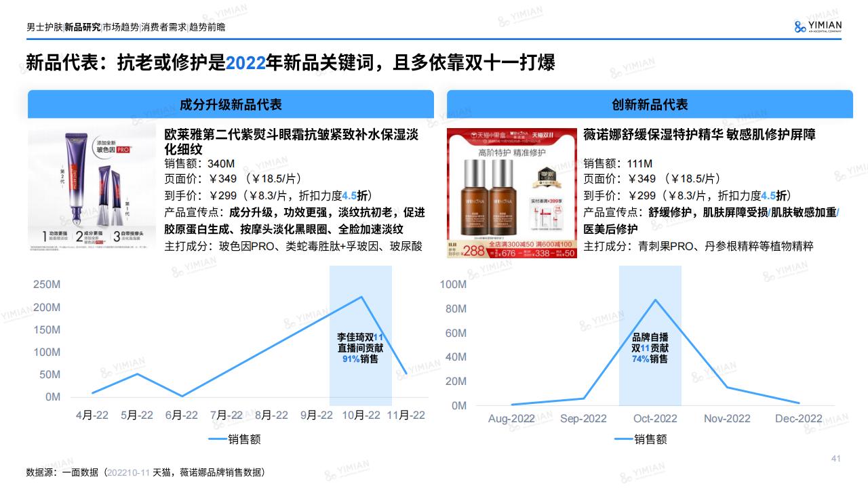Viewport: 868px width, 488px height.
Task: Click the 4月-22 axis label
Action: [92, 415]
